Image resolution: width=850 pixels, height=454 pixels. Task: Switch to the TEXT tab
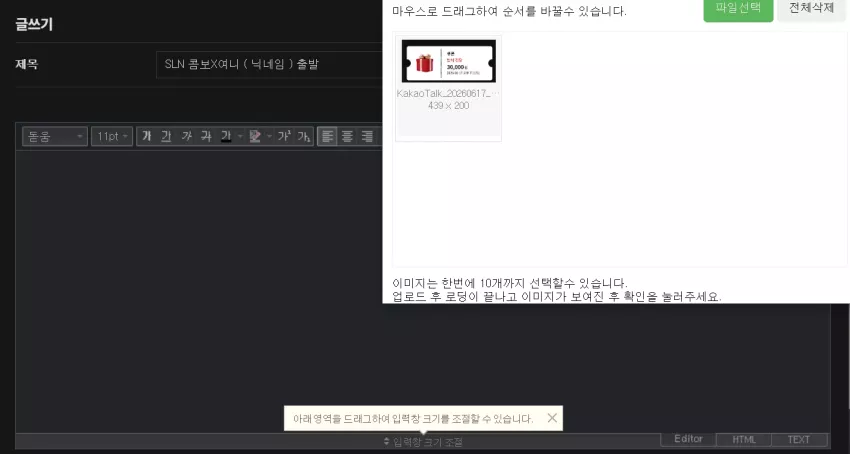tap(799, 439)
